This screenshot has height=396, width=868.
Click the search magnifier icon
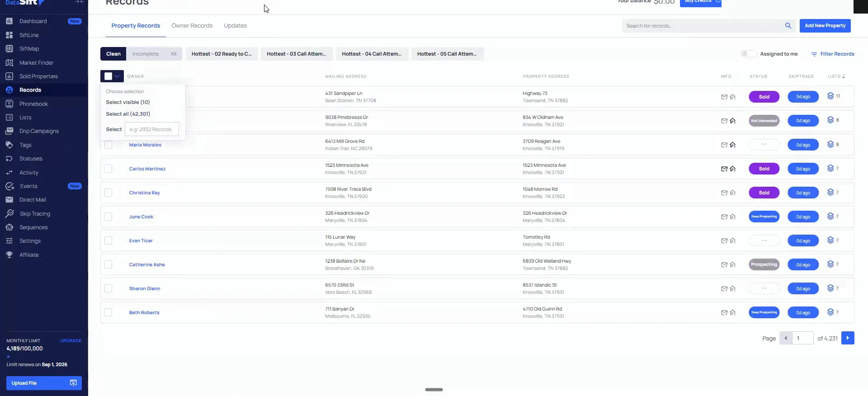(x=788, y=26)
